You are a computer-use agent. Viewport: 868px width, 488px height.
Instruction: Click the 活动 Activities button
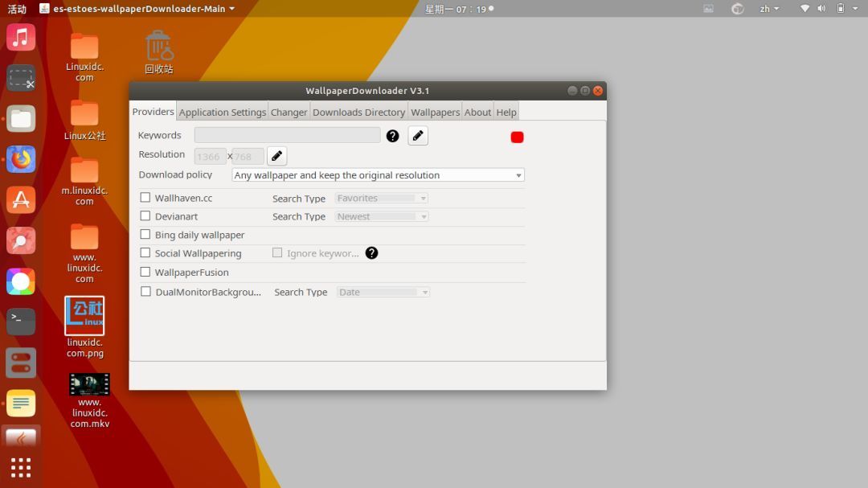(x=17, y=9)
